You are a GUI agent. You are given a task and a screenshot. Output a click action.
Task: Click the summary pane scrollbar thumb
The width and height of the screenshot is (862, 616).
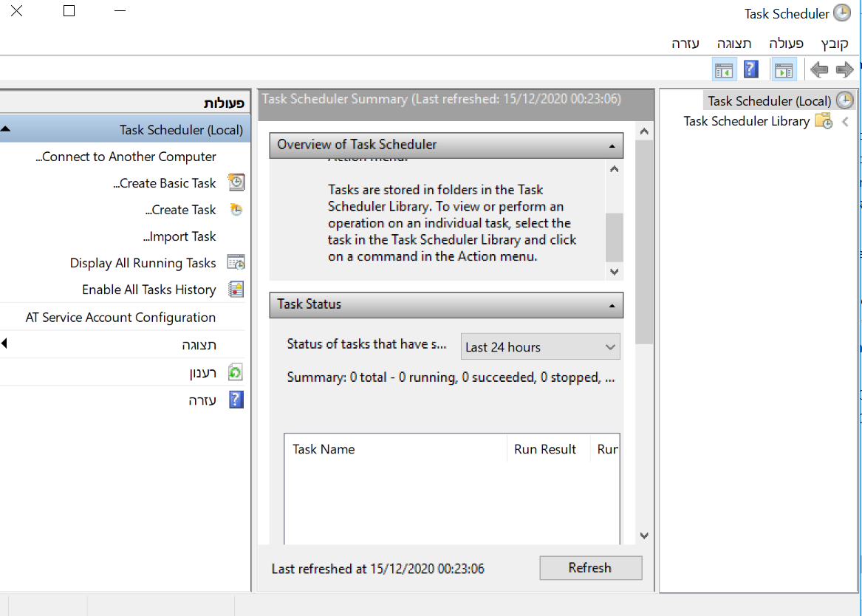[644, 242]
